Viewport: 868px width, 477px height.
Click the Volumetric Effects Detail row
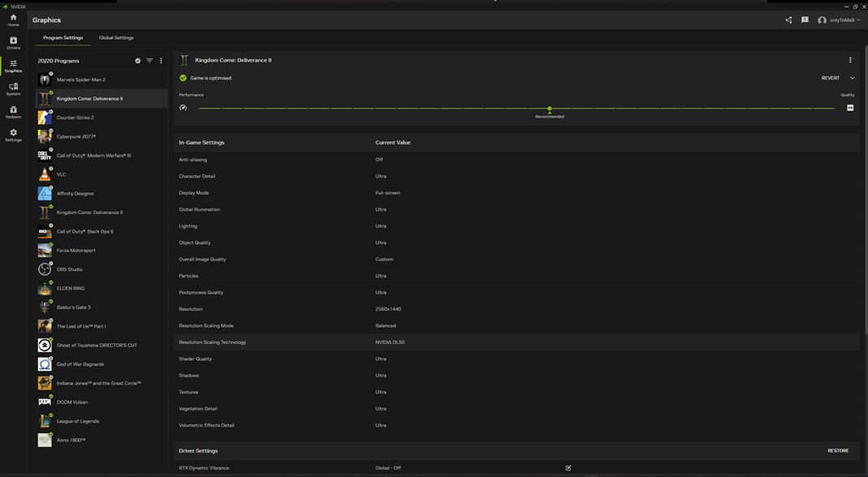[x=517, y=426]
